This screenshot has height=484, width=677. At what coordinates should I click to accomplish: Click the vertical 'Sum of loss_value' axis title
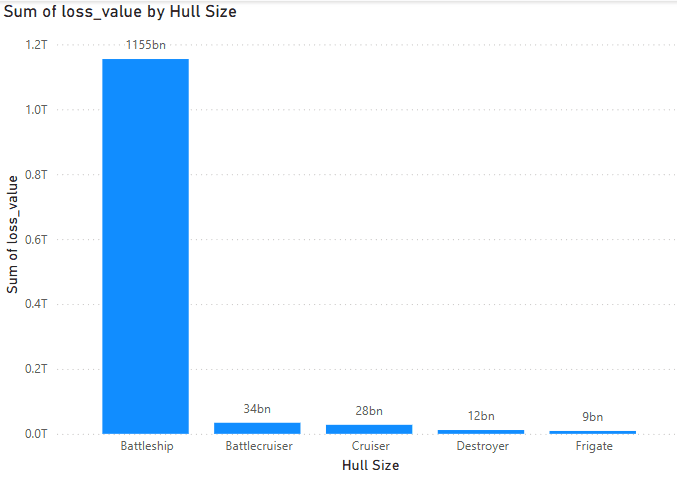(13, 233)
